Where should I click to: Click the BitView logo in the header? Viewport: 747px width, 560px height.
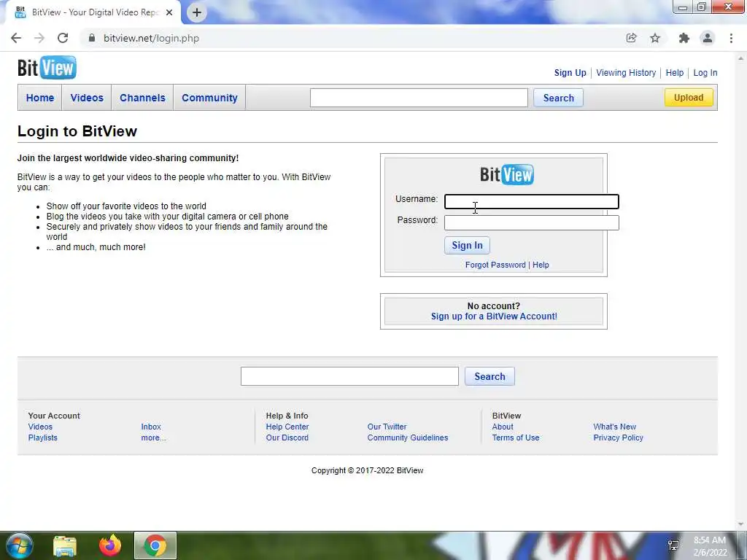[x=47, y=68]
